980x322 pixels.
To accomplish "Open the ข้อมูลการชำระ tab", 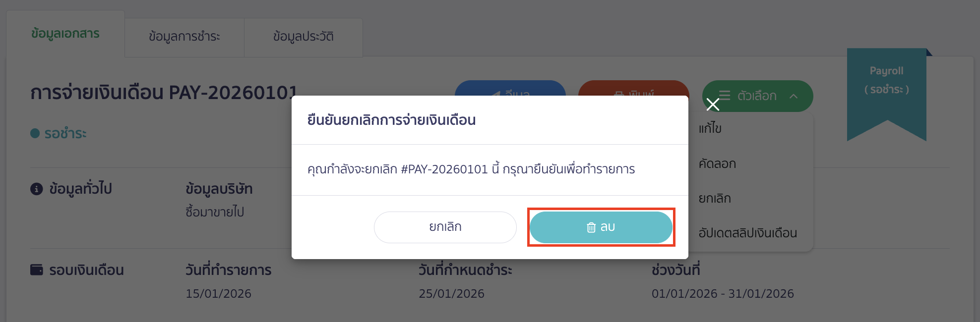I will tap(184, 37).
